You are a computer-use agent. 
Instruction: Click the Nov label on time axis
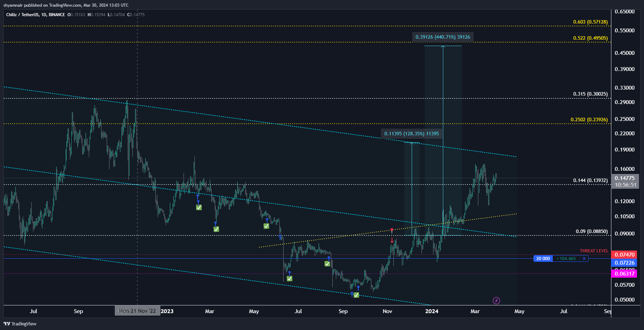387,311
